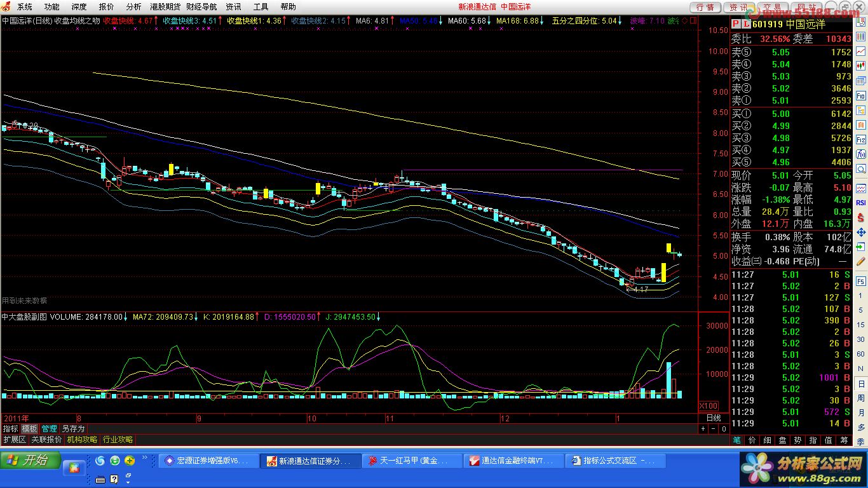This screenshot has width=868, height=488.
Task: Click the 价 tab below tick list
Action: pyautogui.click(x=752, y=440)
